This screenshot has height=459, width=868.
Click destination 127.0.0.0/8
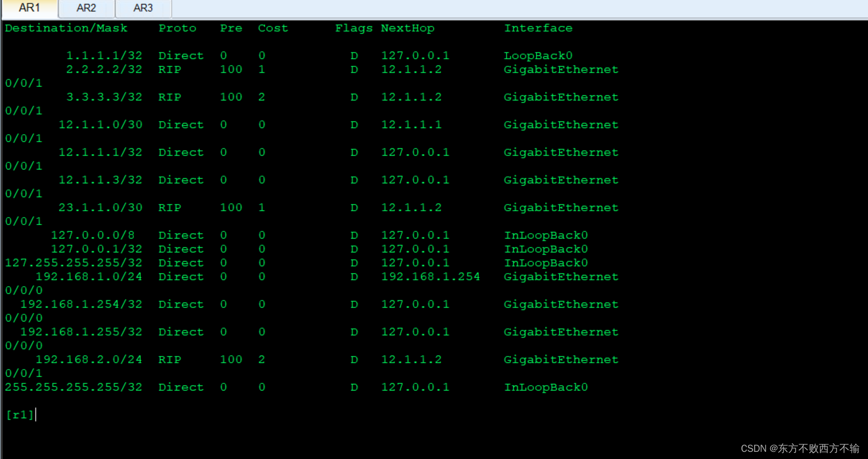(x=93, y=235)
